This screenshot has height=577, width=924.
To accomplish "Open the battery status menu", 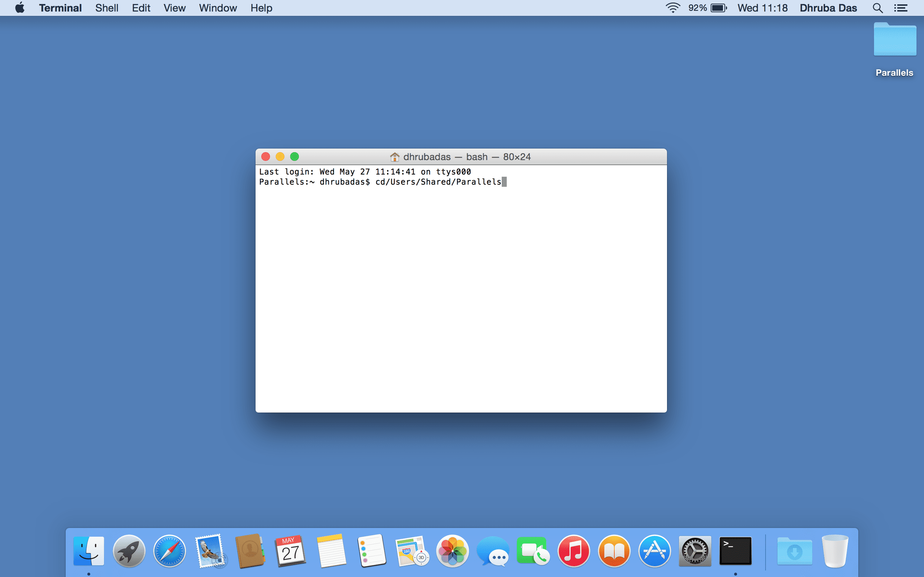I will click(718, 8).
